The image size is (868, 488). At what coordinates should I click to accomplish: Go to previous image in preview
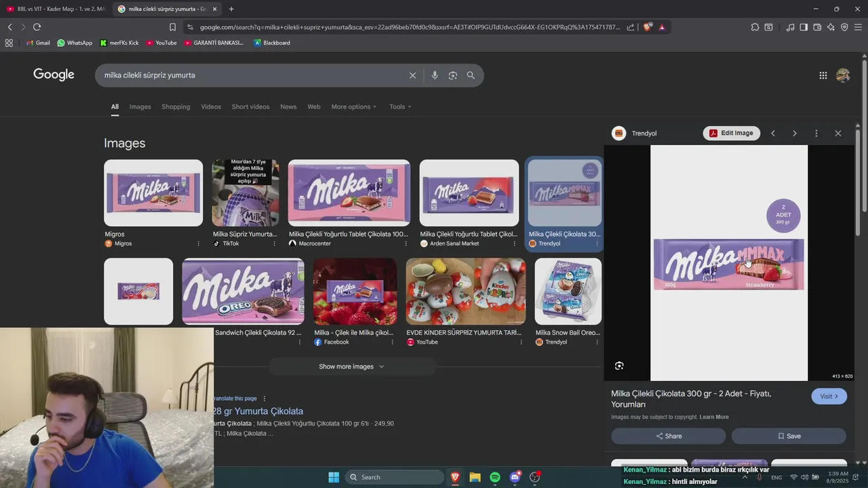pyautogui.click(x=773, y=134)
